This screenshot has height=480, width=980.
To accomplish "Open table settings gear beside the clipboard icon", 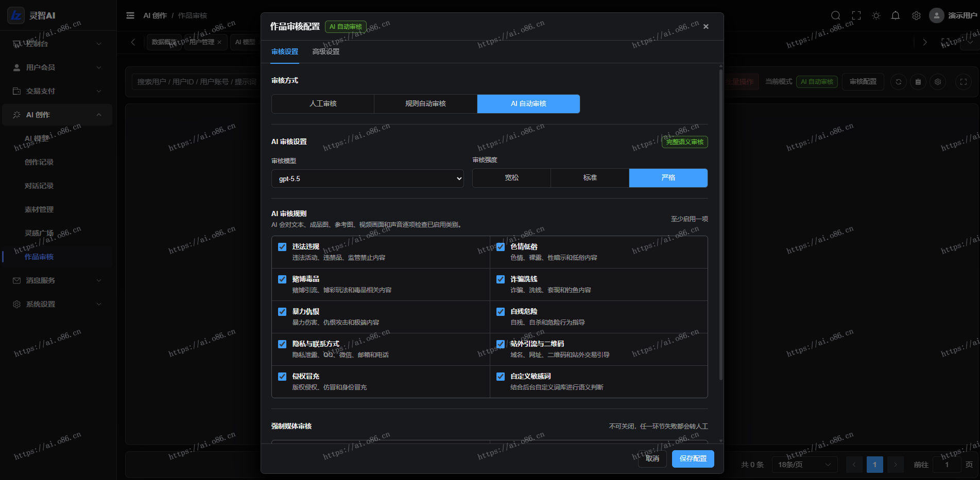I will (x=938, y=82).
